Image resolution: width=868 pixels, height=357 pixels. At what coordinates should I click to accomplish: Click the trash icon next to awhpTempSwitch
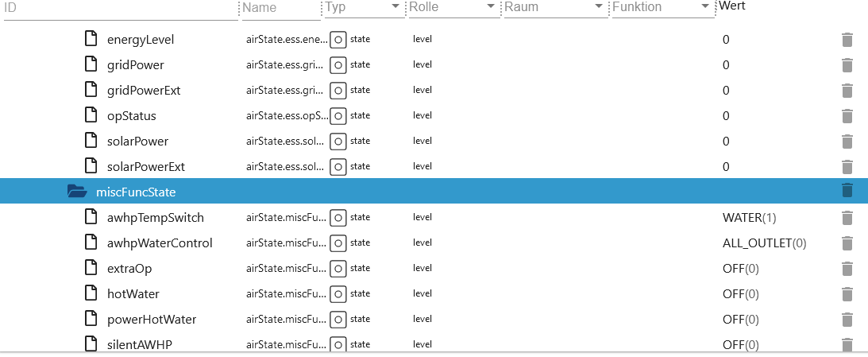[x=847, y=218]
